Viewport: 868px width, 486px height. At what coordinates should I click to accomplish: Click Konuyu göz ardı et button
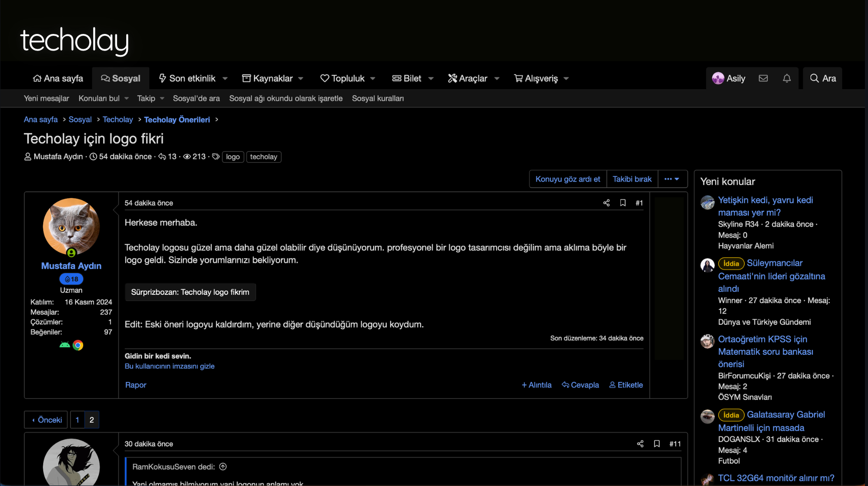tap(568, 179)
